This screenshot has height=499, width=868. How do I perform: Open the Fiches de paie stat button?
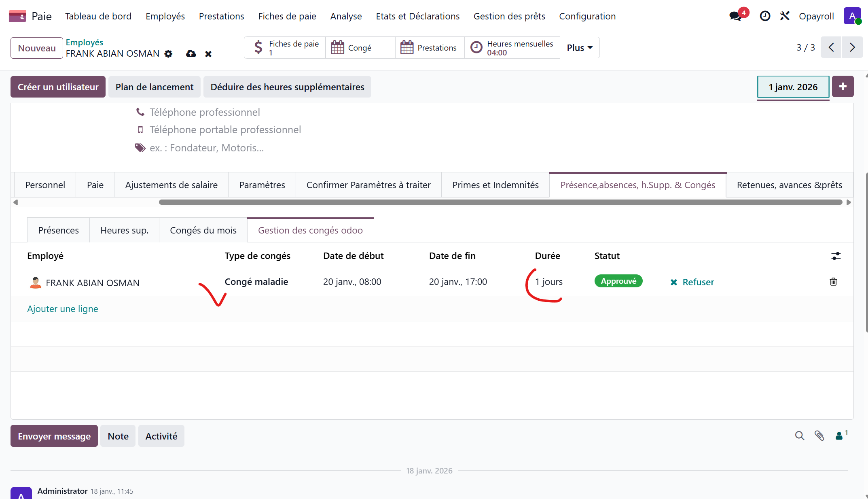coord(285,48)
